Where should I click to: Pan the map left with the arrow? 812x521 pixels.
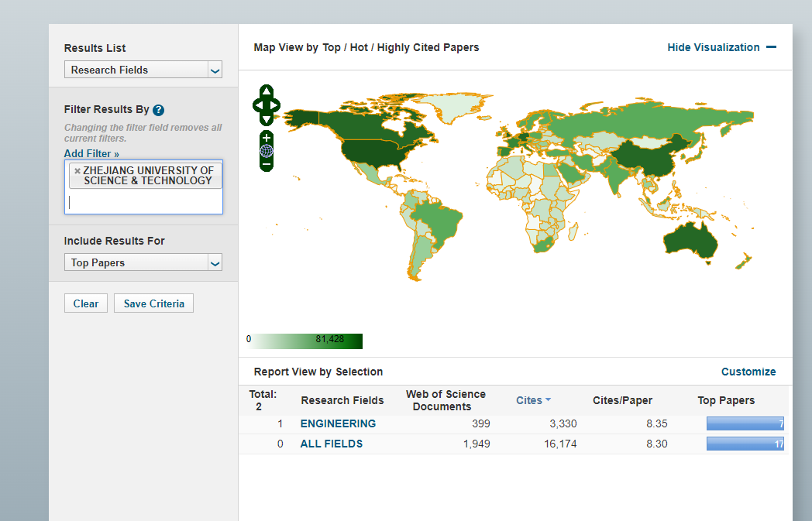click(258, 105)
